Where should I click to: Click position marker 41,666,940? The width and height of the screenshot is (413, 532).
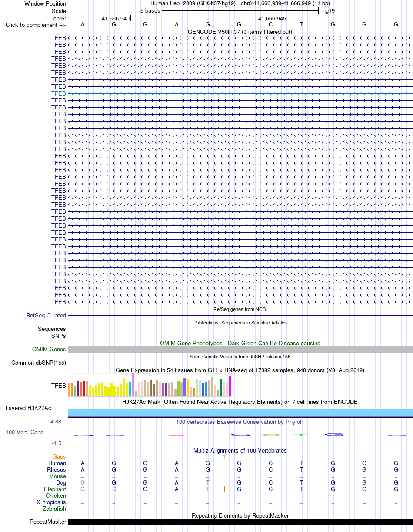tap(115, 18)
